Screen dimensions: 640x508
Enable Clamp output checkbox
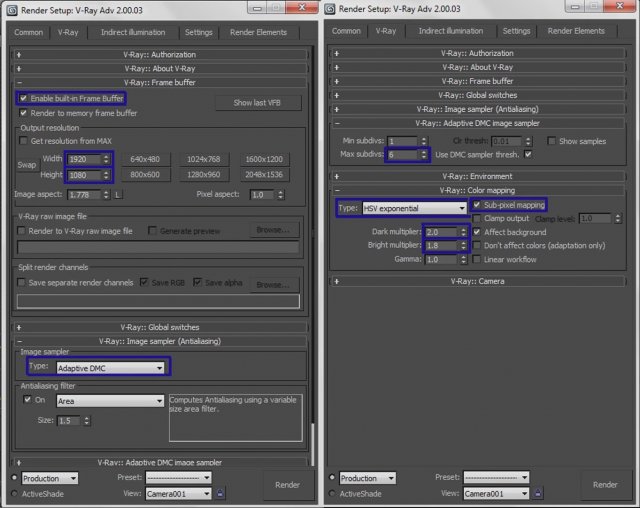tap(476, 218)
